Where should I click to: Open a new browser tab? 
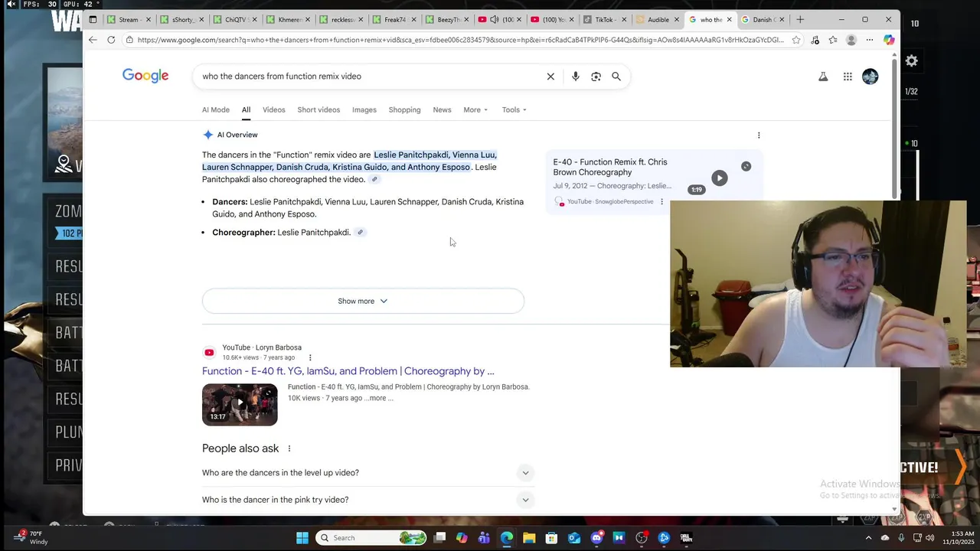[x=800, y=20]
